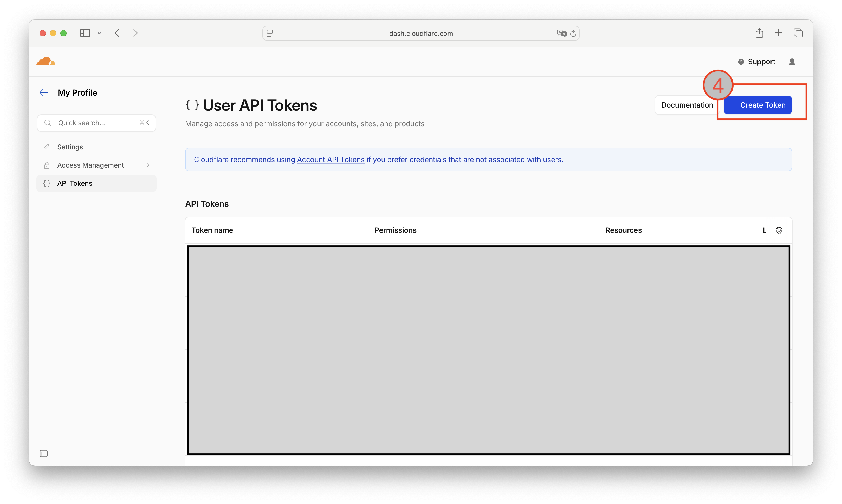This screenshot has height=504, width=842.
Task: Follow the Account API Tokens link
Action: pos(331,159)
